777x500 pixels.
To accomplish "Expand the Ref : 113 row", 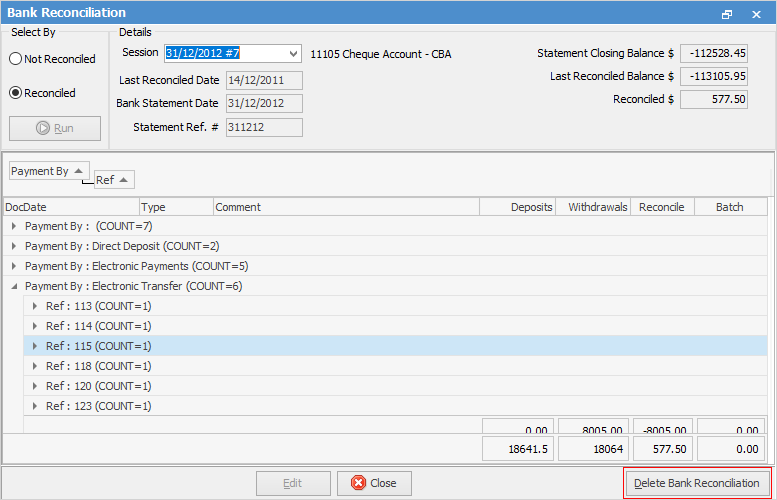I will click(x=35, y=306).
